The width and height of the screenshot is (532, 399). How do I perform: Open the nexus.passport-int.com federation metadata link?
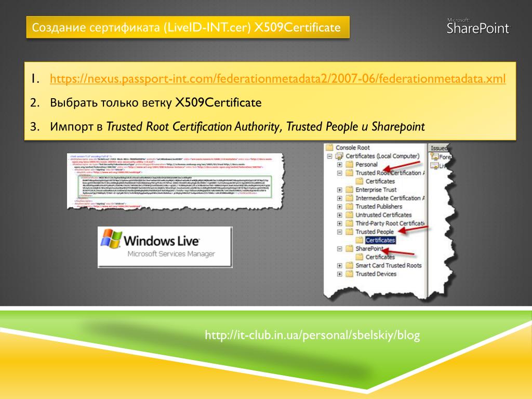(277, 79)
